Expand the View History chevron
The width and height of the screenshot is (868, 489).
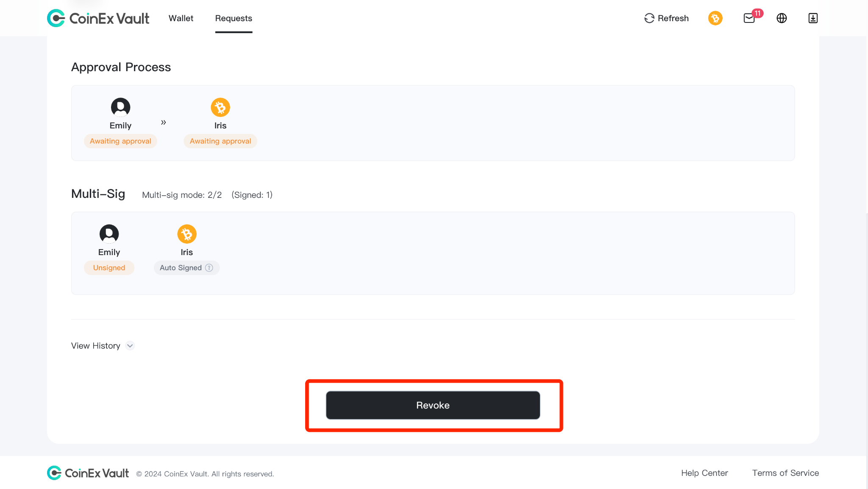pos(130,346)
